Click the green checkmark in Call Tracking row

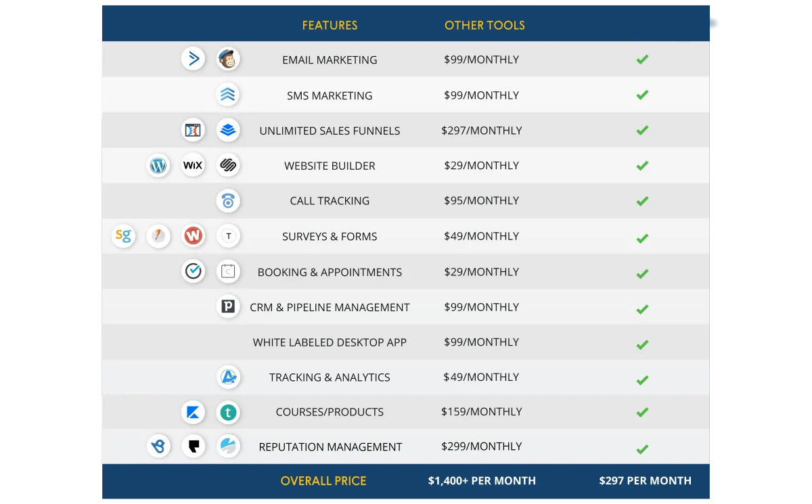(642, 201)
